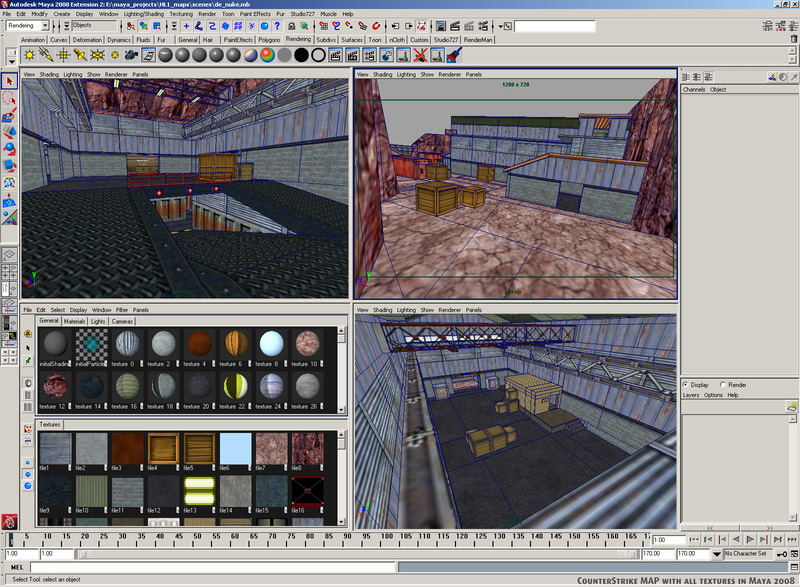Click the solid black sphere shelf icon

tap(302, 55)
